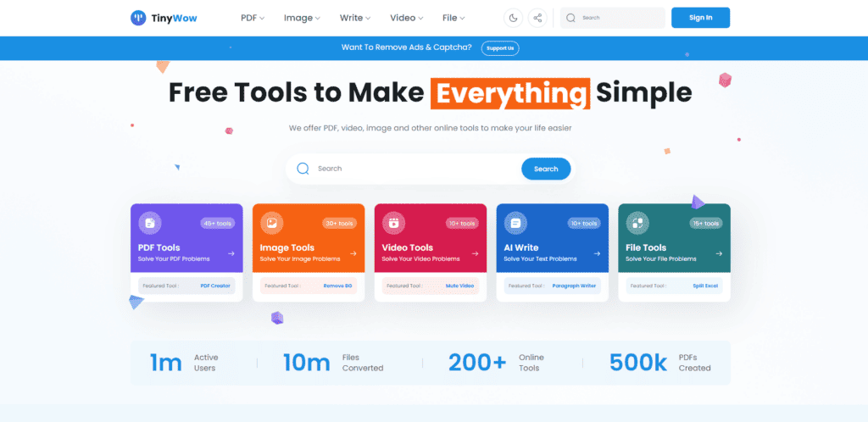Viewport: 868px width, 422px height.
Task: Click the 10m Files Converted stat
Action: tap(333, 363)
